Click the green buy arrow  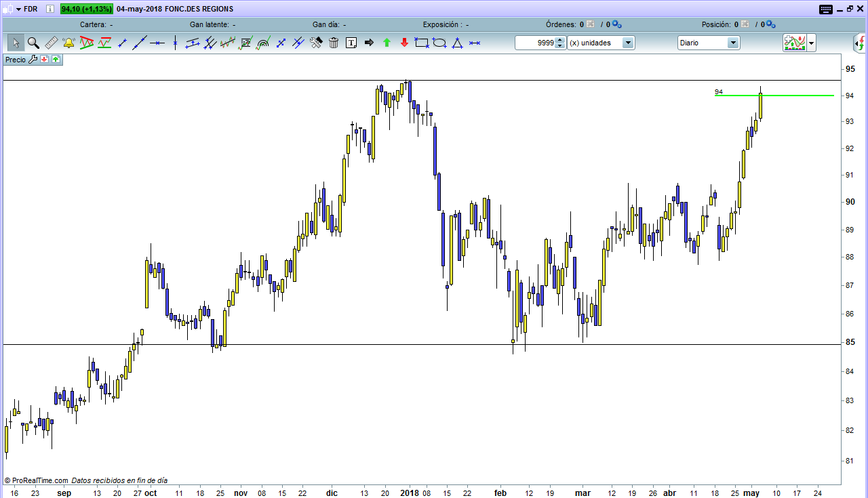click(x=387, y=42)
